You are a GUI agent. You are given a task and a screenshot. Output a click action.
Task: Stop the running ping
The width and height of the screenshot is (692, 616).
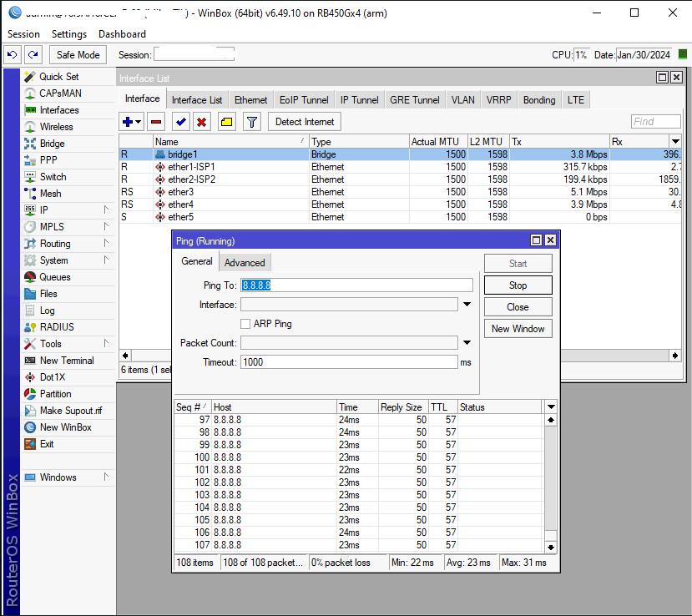pos(518,285)
